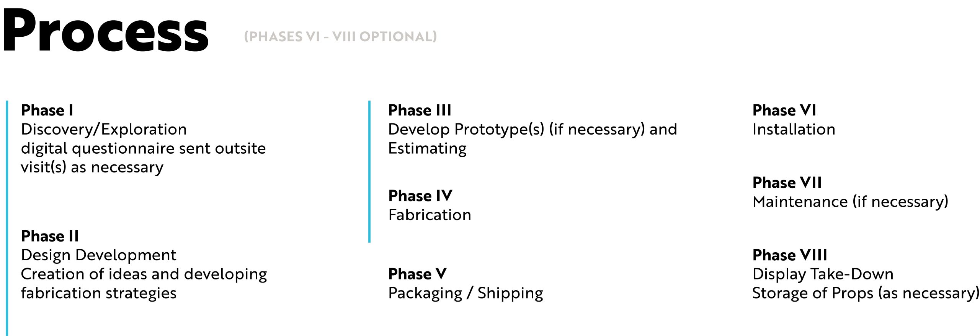The height and width of the screenshot is (336, 980).
Task: Select the "Installation" text
Action: tap(794, 130)
